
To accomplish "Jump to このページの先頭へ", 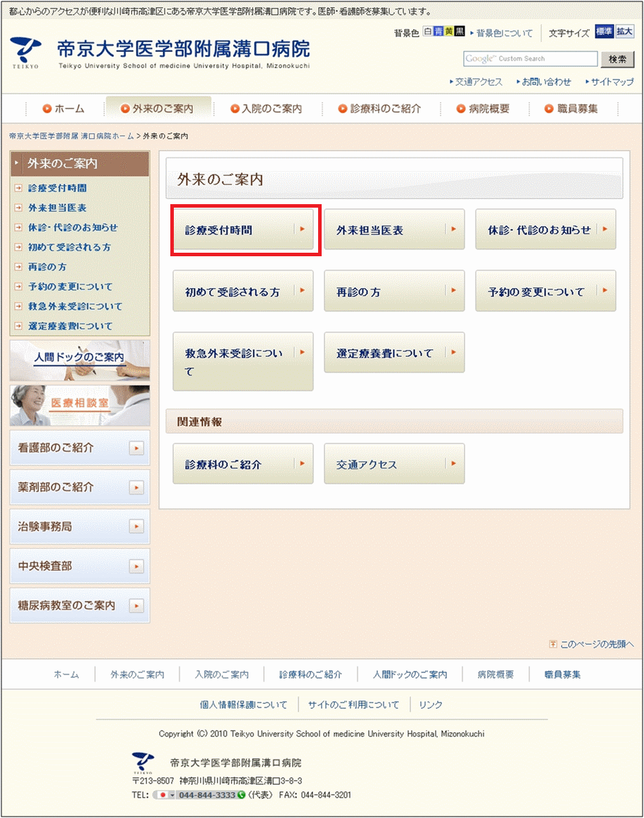I will (x=592, y=644).
